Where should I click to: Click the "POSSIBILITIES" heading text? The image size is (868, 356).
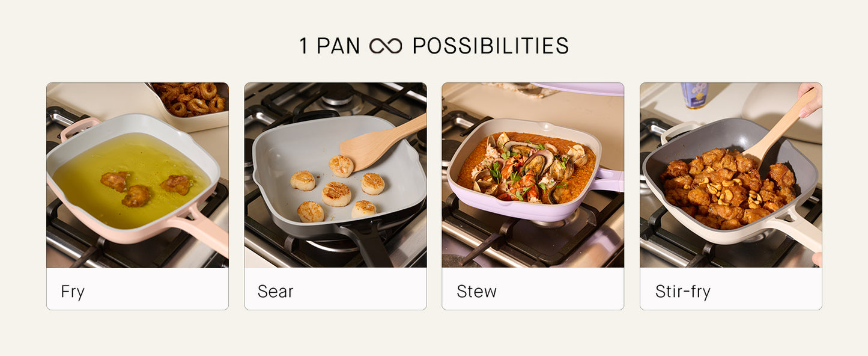click(491, 46)
